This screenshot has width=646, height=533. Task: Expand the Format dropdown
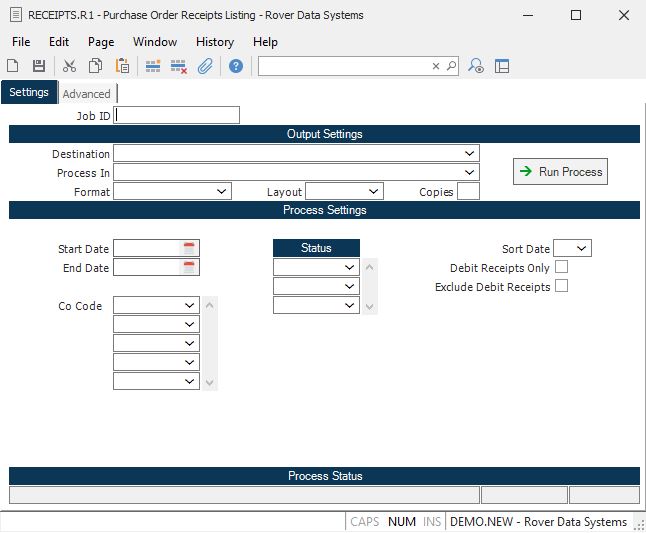click(222, 191)
